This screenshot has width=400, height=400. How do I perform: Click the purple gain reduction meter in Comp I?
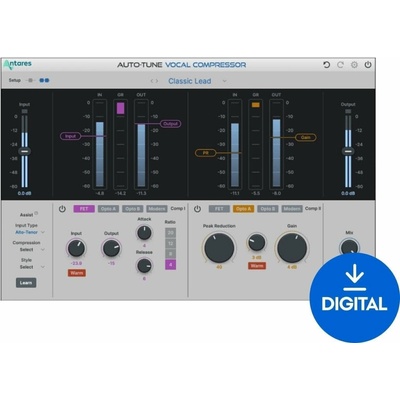coord(120,108)
